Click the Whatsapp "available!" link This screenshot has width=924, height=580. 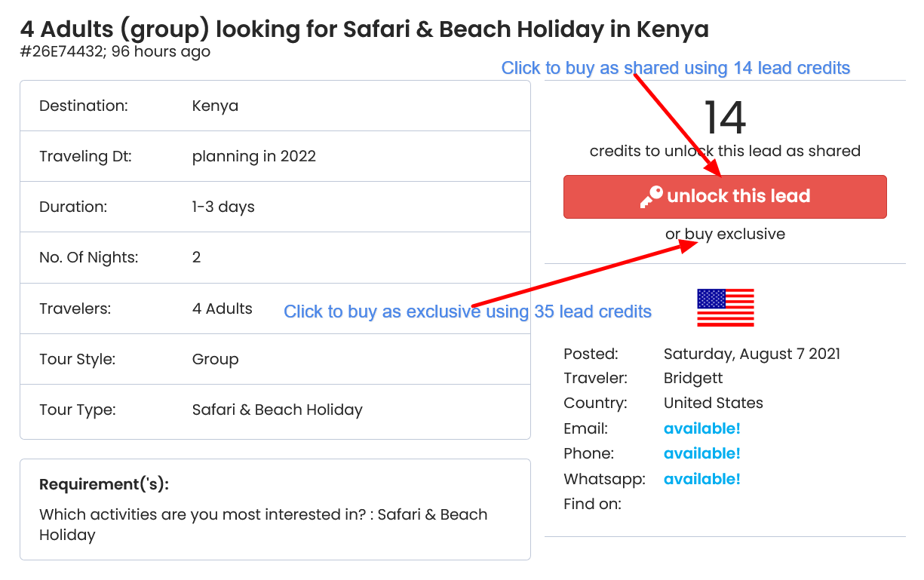click(x=701, y=479)
